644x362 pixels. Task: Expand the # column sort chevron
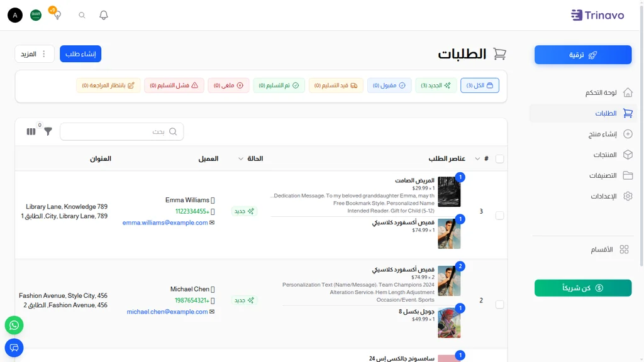coord(477,159)
